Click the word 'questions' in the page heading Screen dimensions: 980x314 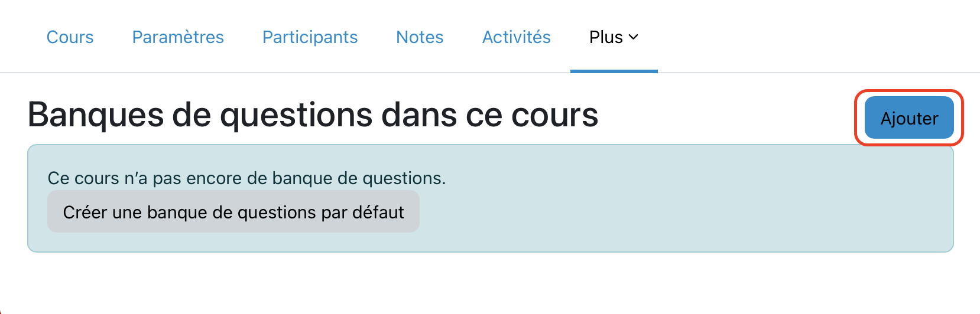pyautogui.click(x=297, y=115)
